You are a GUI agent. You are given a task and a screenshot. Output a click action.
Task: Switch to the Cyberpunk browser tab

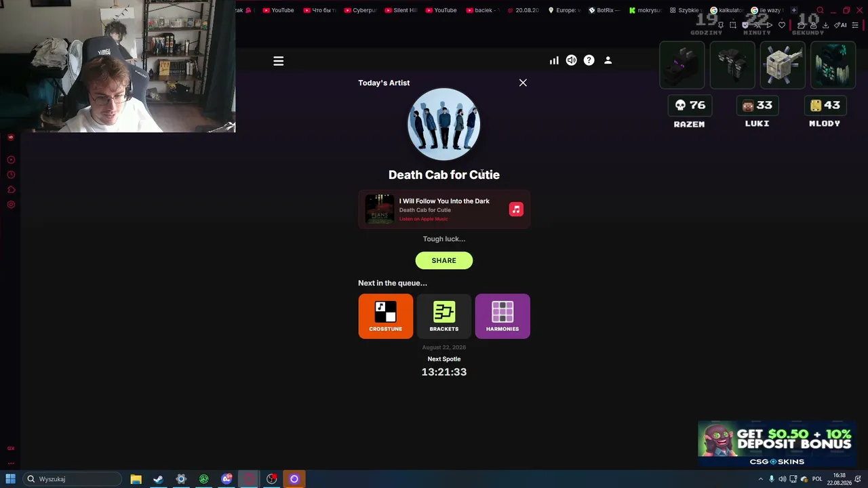360,10
